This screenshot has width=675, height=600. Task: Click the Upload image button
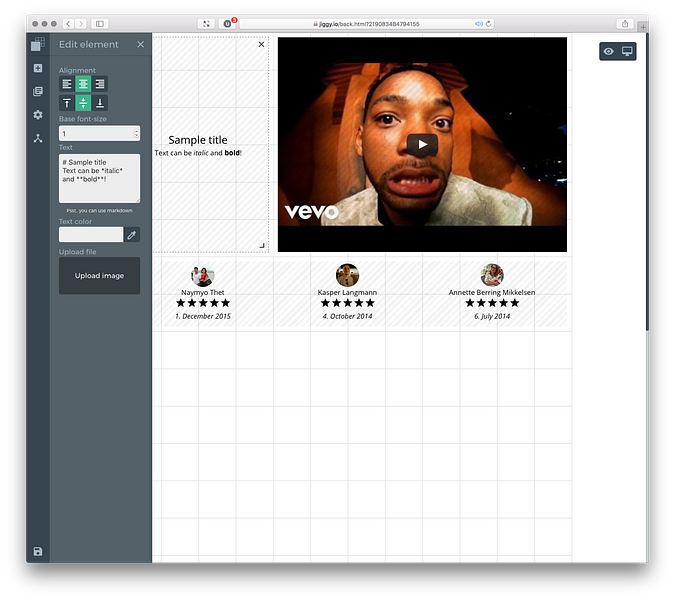coord(99,275)
